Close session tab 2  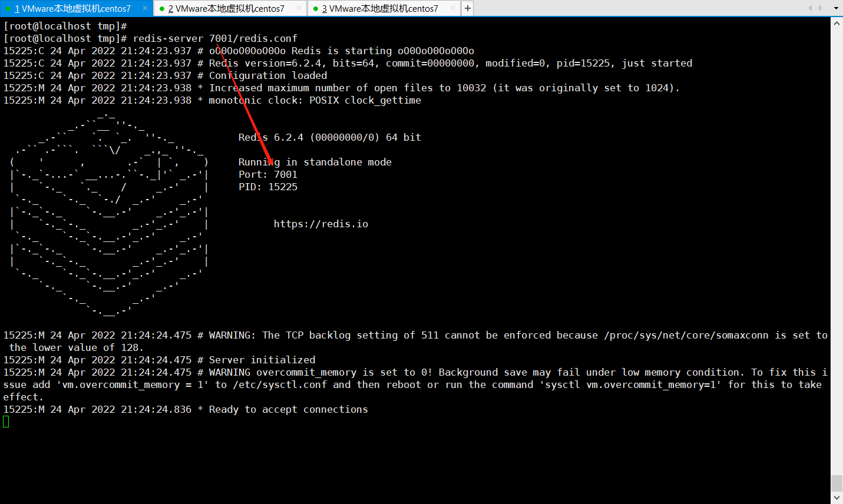coord(299,8)
